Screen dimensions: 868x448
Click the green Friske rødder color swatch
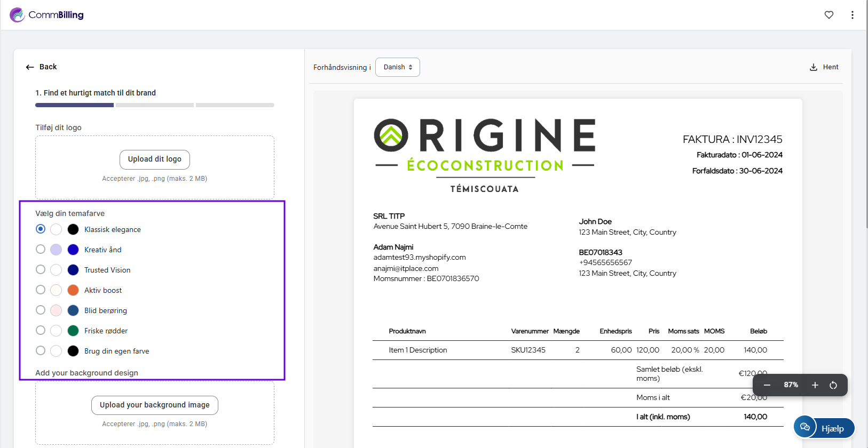pyautogui.click(x=73, y=331)
